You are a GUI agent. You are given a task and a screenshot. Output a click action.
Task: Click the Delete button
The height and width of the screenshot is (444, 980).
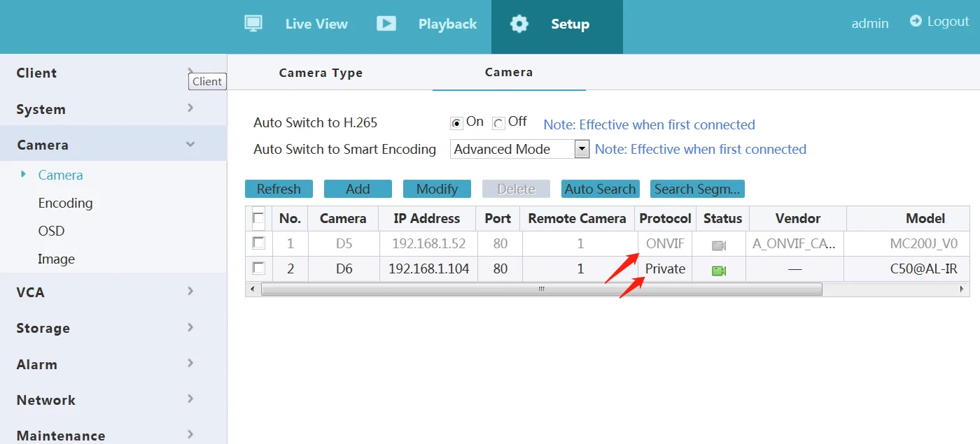point(516,189)
